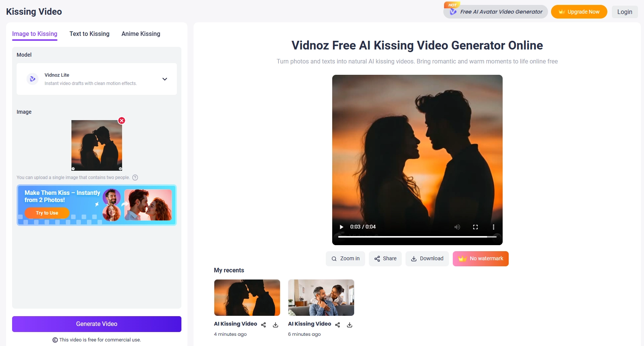Download the 6-minutes-ago AI Kissing Video
The width and height of the screenshot is (644, 346).
coord(349,324)
